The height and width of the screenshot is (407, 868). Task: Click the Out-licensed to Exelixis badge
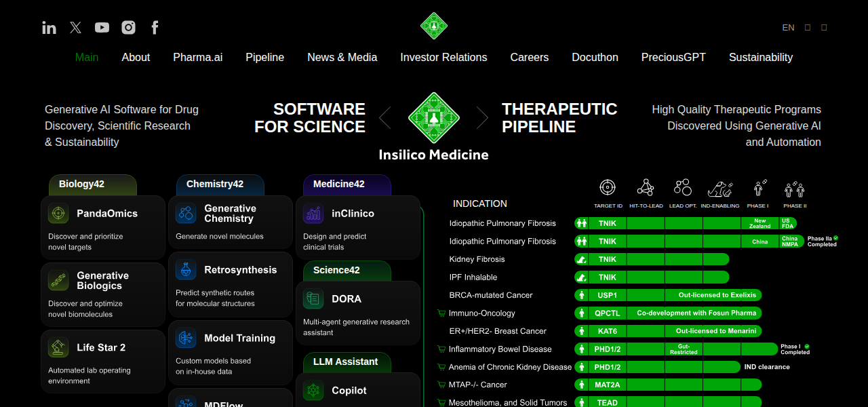pos(717,295)
